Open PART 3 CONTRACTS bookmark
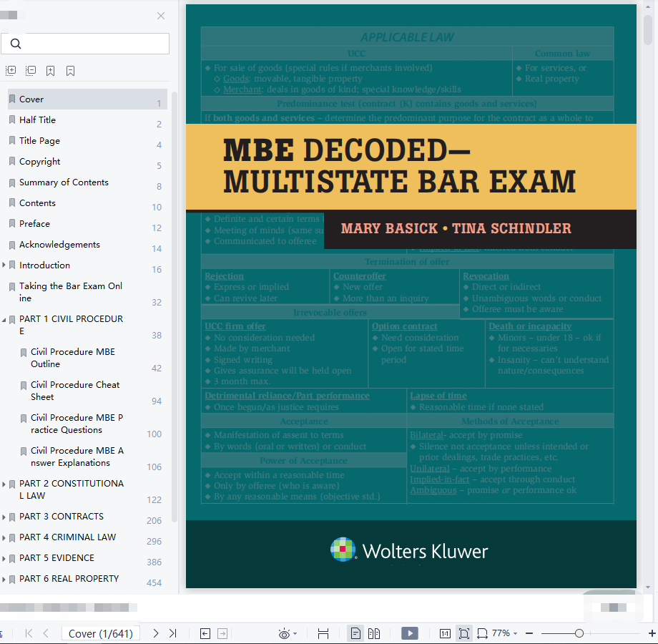The width and height of the screenshot is (658, 644). (x=62, y=517)
